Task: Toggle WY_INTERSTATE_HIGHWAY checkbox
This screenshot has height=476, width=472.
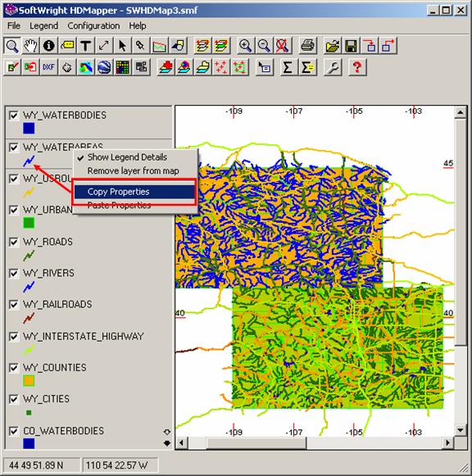Action: 14,337
